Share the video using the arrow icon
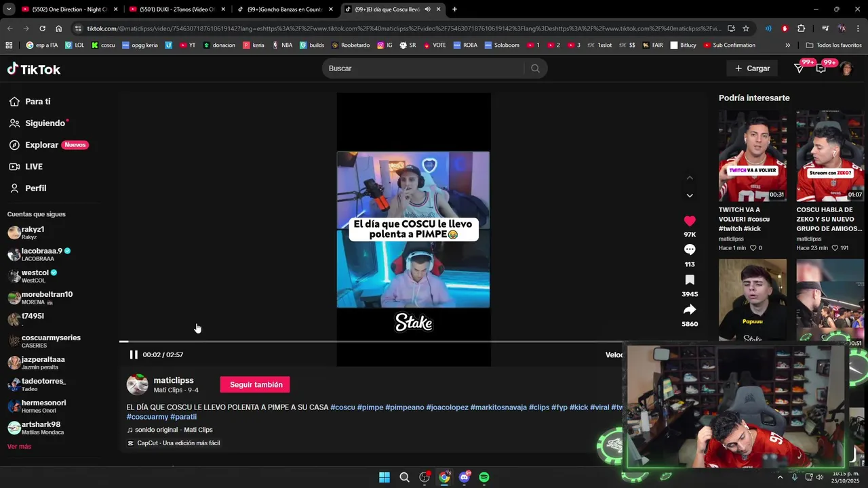The image size is (868, 488). coord(690,310)
